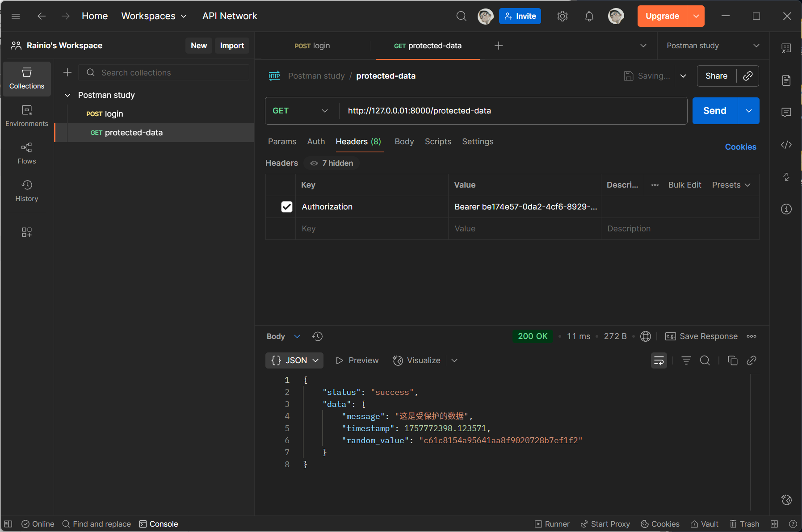802x532 pixels.
Task: Switch to the Auth tab
Action: pyautogui.click(x=316, y=142)
